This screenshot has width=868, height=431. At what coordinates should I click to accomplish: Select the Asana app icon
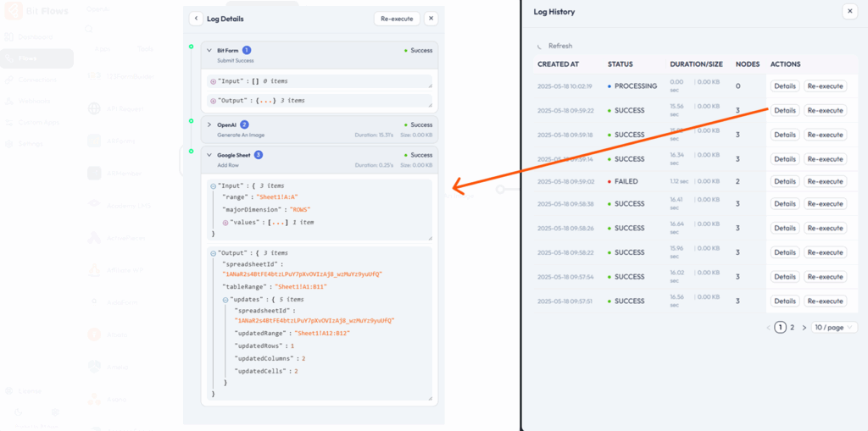pos(94,398)
